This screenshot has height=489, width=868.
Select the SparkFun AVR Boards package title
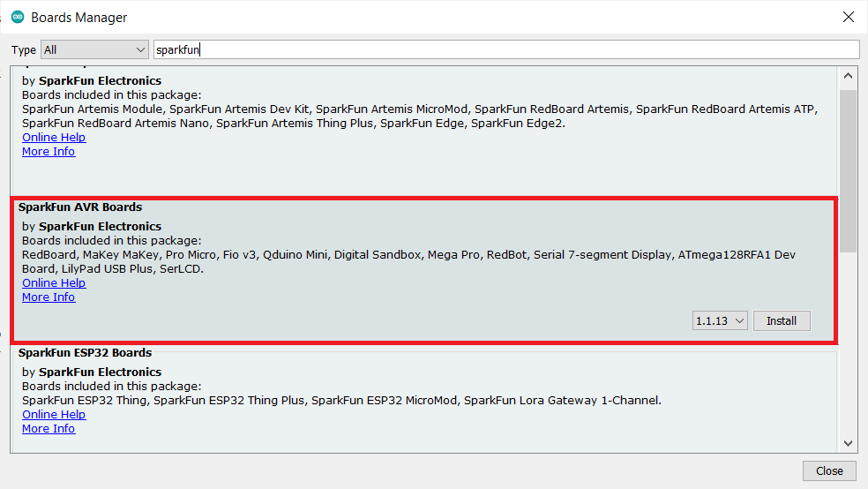(80, 207)
